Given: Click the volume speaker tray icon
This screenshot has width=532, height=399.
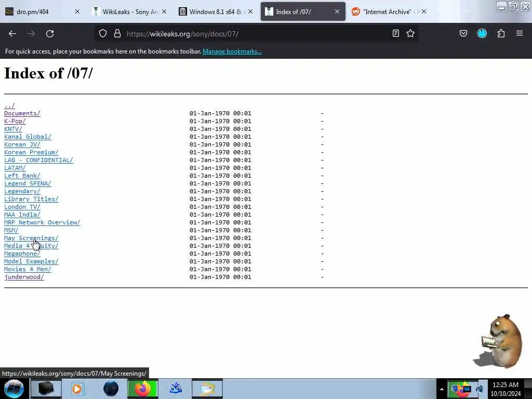Looking at the screenshot, I should pyautogui.click(x=480, y=389).
